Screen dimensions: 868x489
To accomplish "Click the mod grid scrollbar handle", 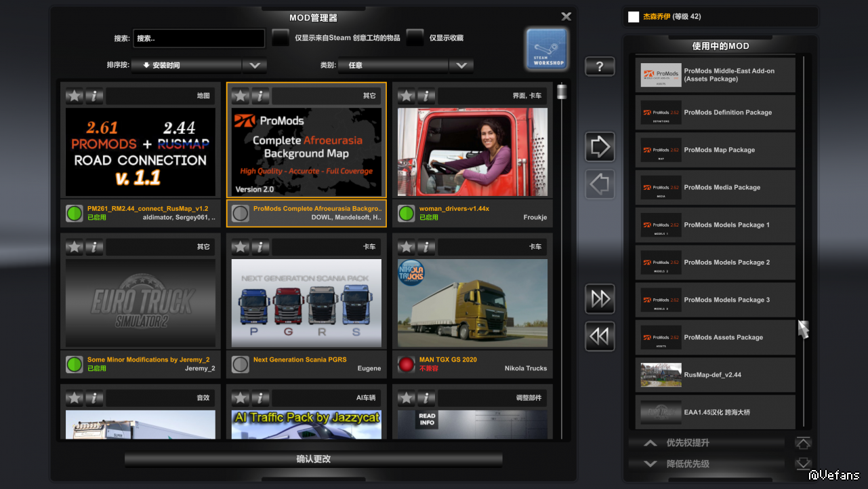I will (562, 91).
